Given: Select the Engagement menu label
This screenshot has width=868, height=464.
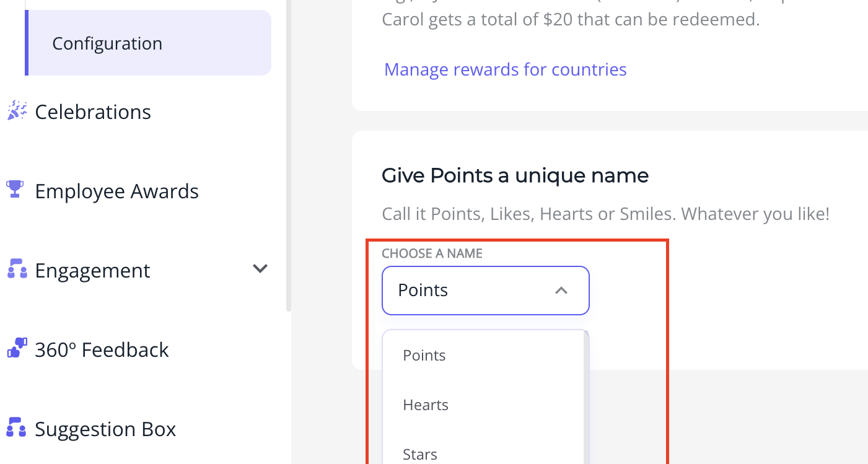Looking at the screenshot, I should coord(92,271).
